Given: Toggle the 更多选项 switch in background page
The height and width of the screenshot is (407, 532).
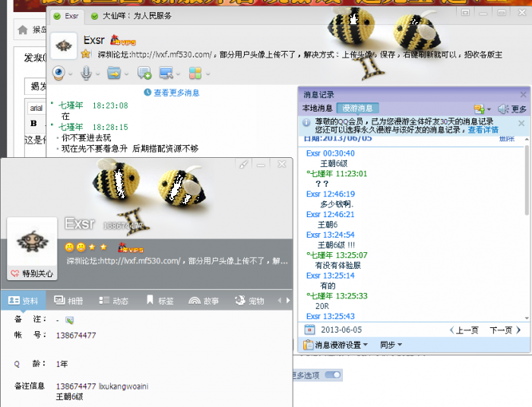Looking at the screenshot, I should point(333,375).
